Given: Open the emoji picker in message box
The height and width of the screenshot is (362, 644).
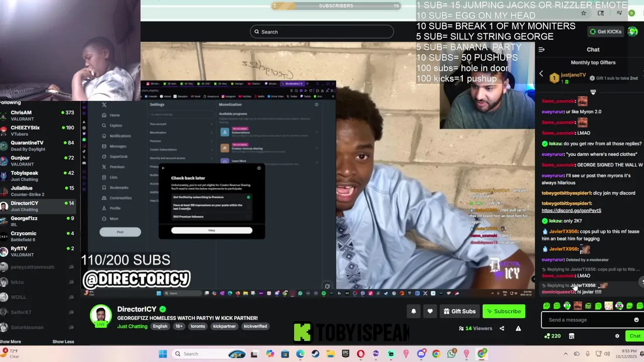Looking at the screenshot, I should point(636,320).
